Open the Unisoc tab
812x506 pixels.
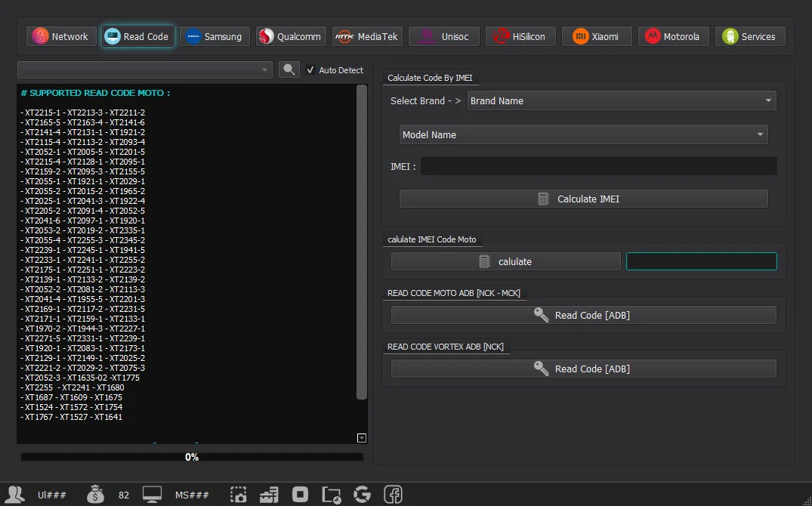(444, 37)
